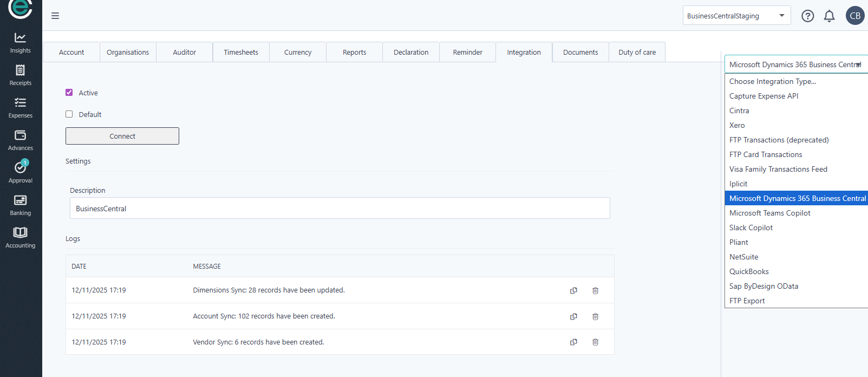Select FTP Transactions (deprecated) option
The height and width of the screenshot is (377, 868).
pos(796,140)
